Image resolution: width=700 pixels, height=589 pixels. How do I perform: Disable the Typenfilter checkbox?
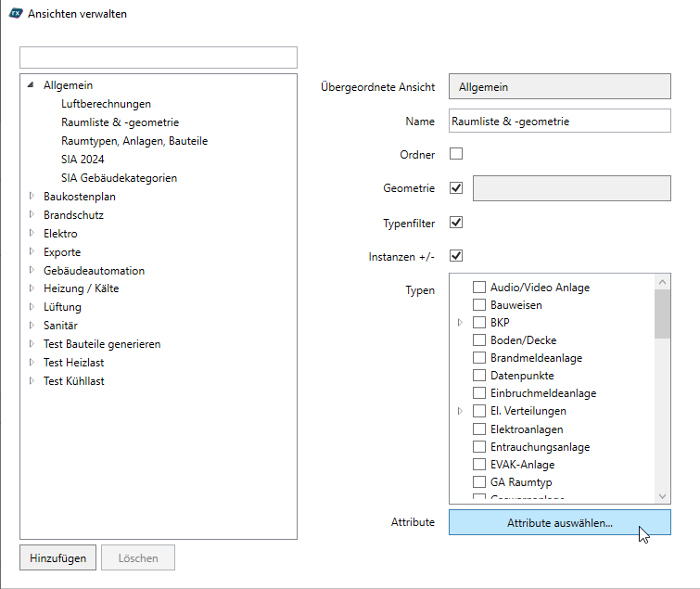pos(456,223)
